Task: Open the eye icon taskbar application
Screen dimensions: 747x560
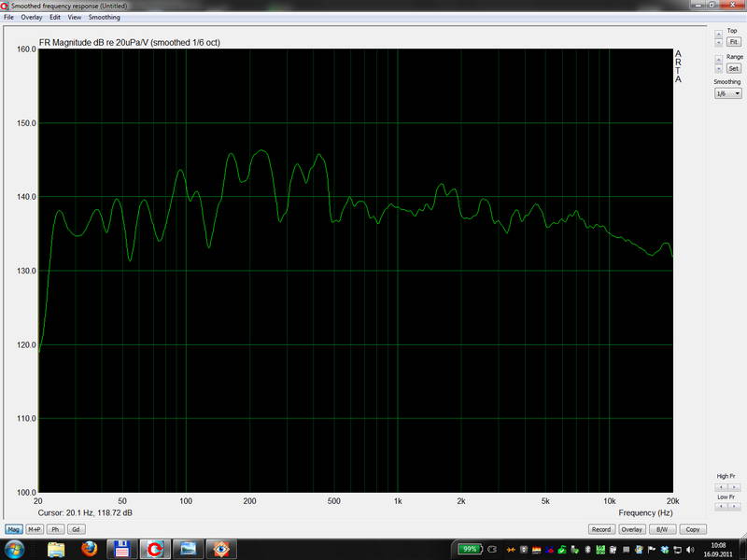Action: (221, 549)
